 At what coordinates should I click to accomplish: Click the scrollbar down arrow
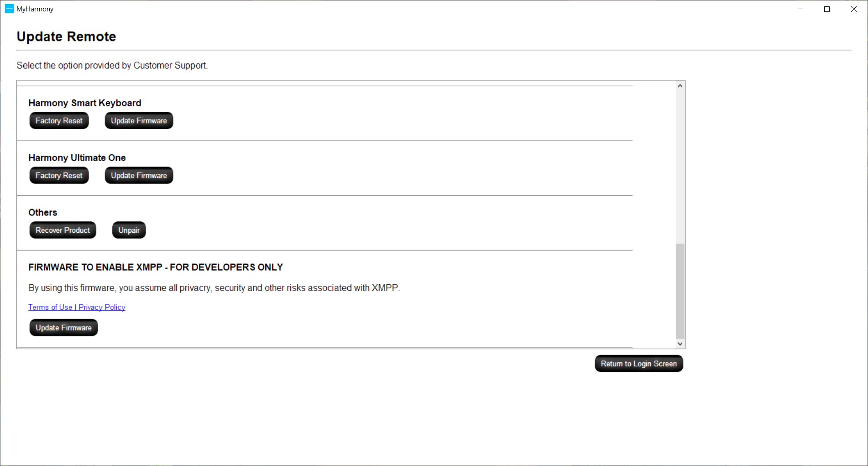(680, 344)
